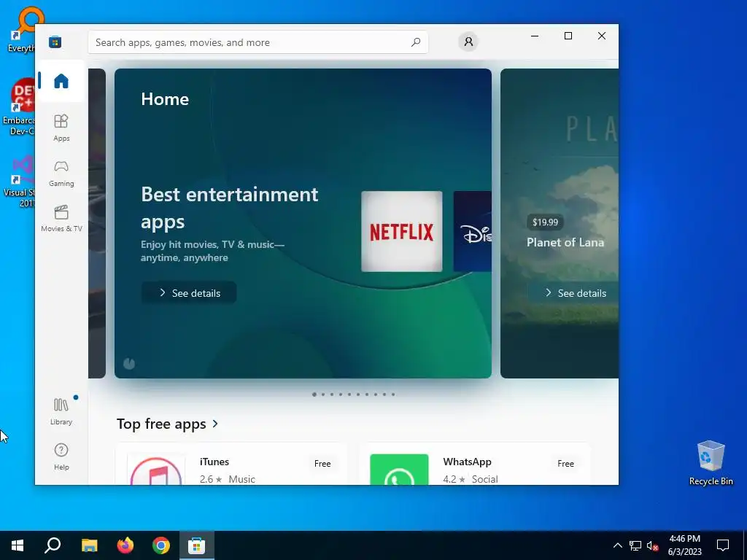
Task: Select the second carousel page dot
Action: point(323,394)
